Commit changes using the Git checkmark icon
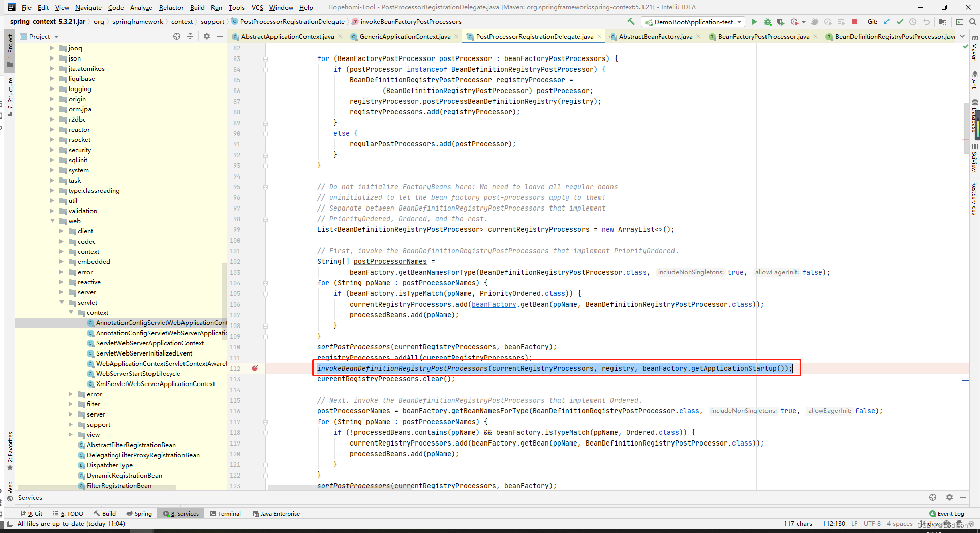 [900, 22]
